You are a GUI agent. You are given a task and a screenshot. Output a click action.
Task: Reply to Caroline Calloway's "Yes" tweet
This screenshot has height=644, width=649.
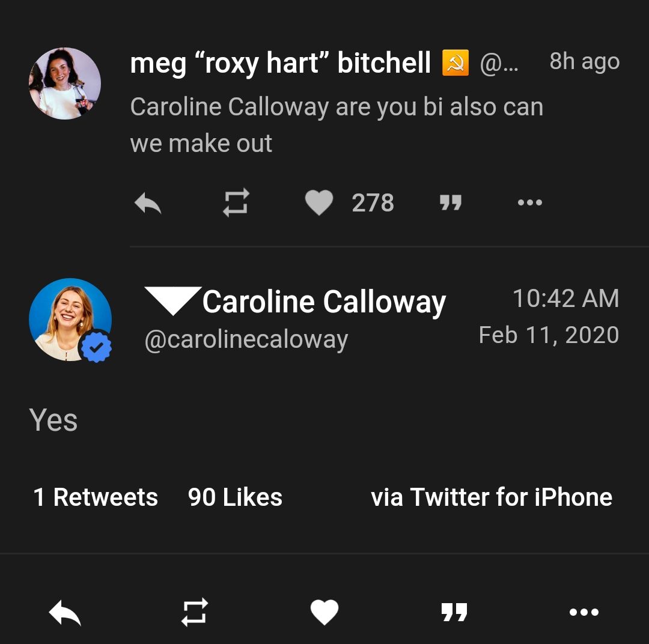tap(65, 613)
